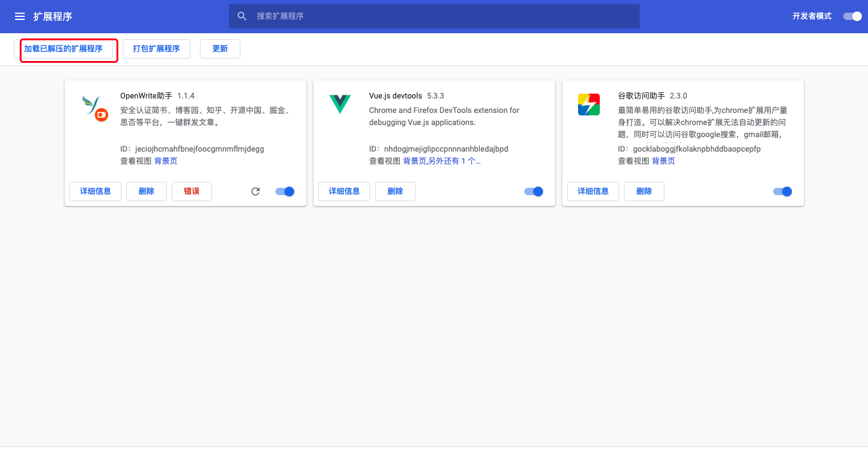Disable the 谷歌访问助手 extension toggle
Screen dimensions: 868x450
(x=783, y=191)
